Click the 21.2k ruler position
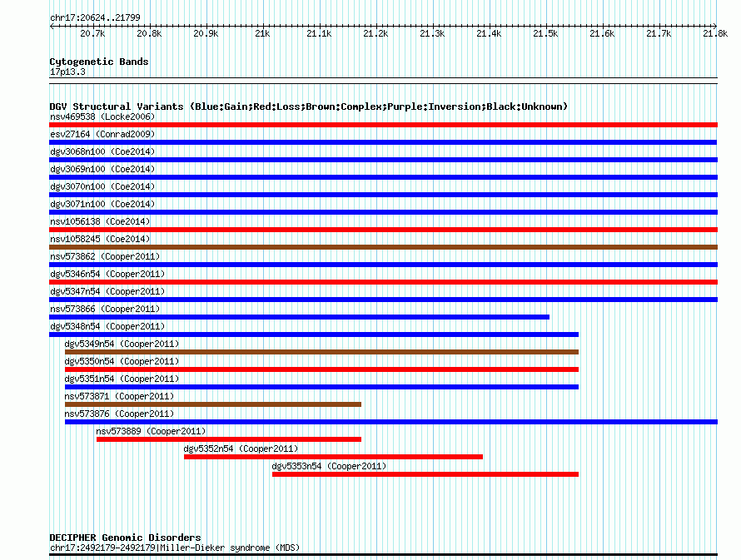The image size is (741, 560). tap(375, 33)
